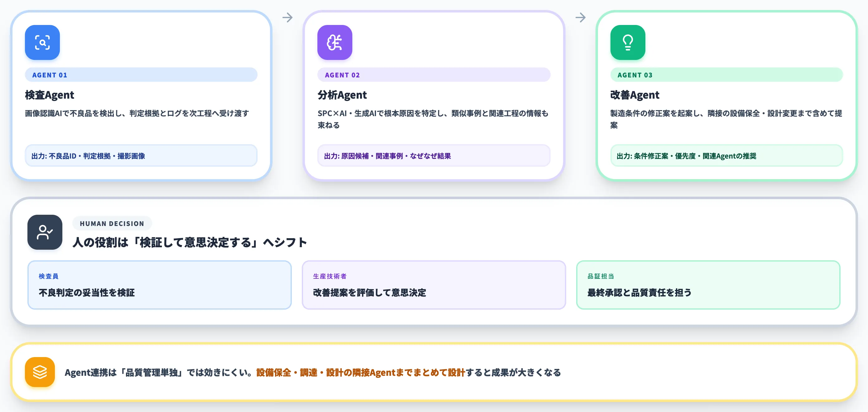Viewport: 868px width, 412px height.
Task: Click the 分析Agent heading
Action: [342, 95]
